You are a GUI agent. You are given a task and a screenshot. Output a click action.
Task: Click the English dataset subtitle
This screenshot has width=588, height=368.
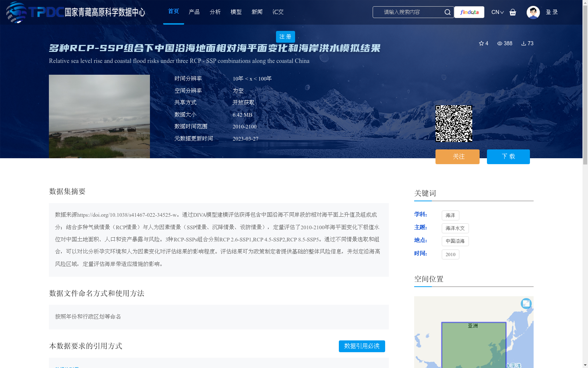coord(179,61)
